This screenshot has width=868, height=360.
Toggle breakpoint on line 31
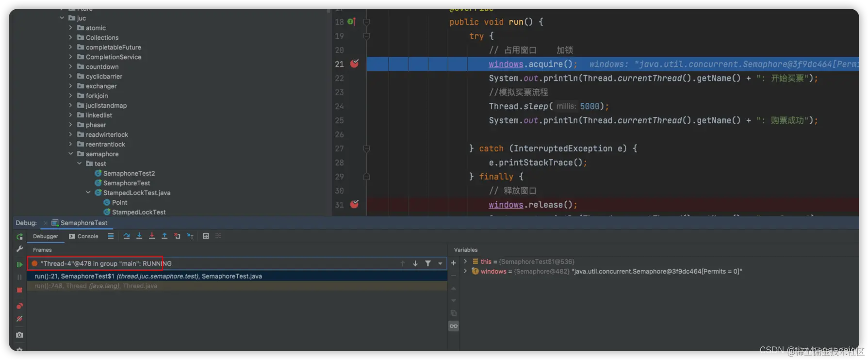(x=355, y=204)
